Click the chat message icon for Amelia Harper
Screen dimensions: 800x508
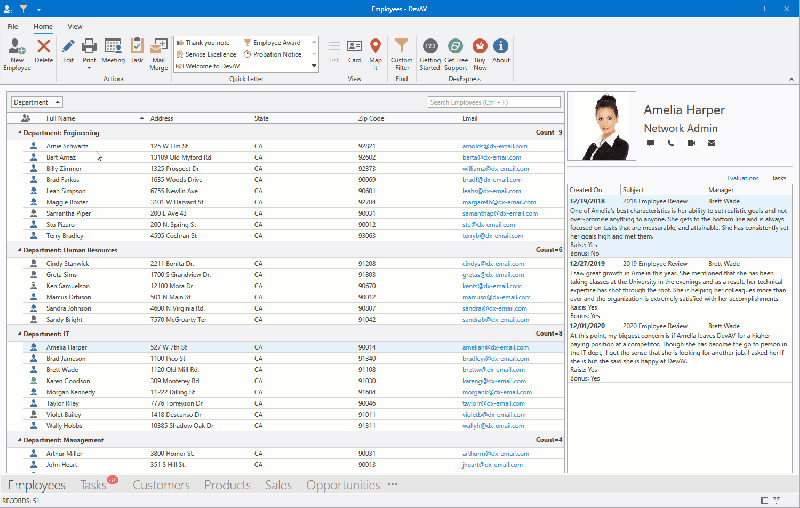point(650,143)
